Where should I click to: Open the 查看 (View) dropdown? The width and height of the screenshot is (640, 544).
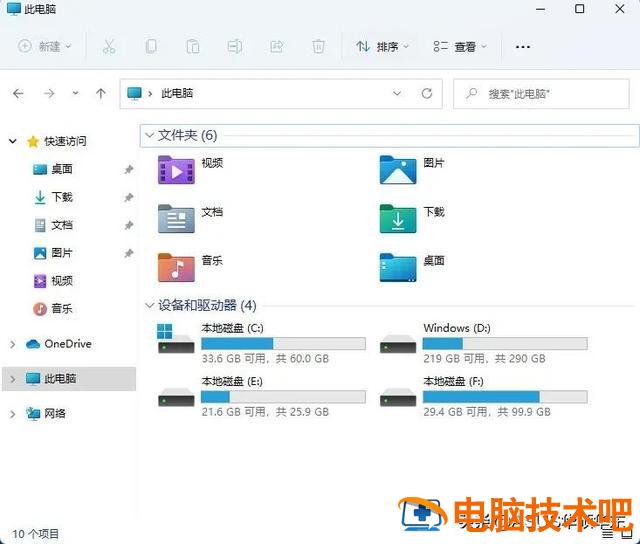[x=460, y=47]
